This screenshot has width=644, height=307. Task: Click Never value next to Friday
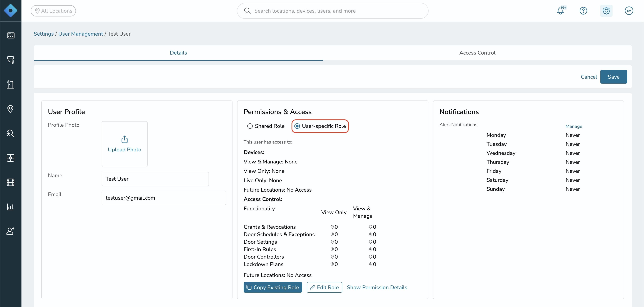(573, 171)
